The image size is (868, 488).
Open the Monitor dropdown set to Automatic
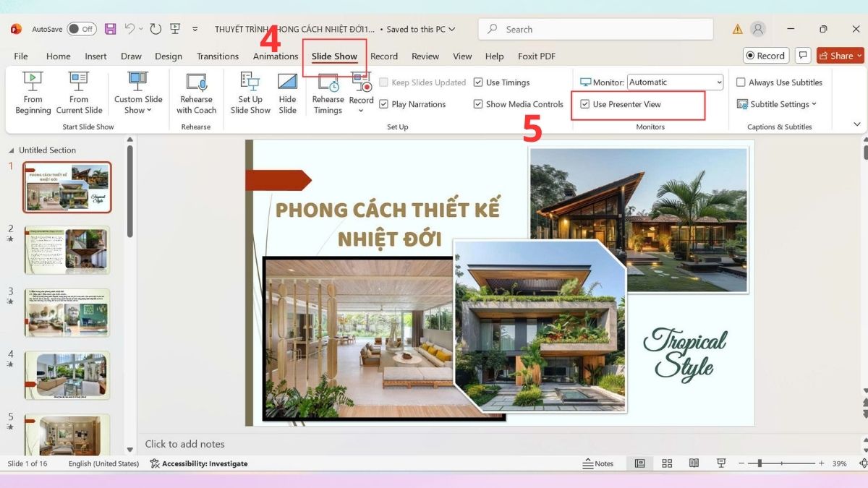[675, 82]
